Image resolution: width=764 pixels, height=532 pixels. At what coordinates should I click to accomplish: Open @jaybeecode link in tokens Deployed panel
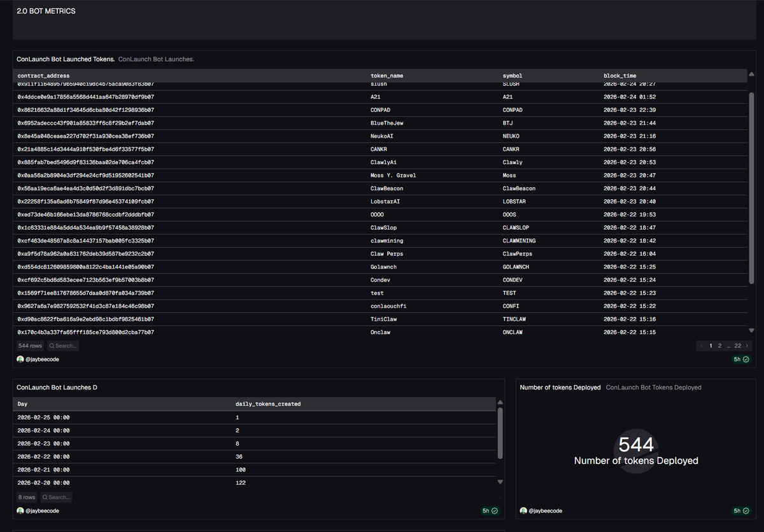545,511
